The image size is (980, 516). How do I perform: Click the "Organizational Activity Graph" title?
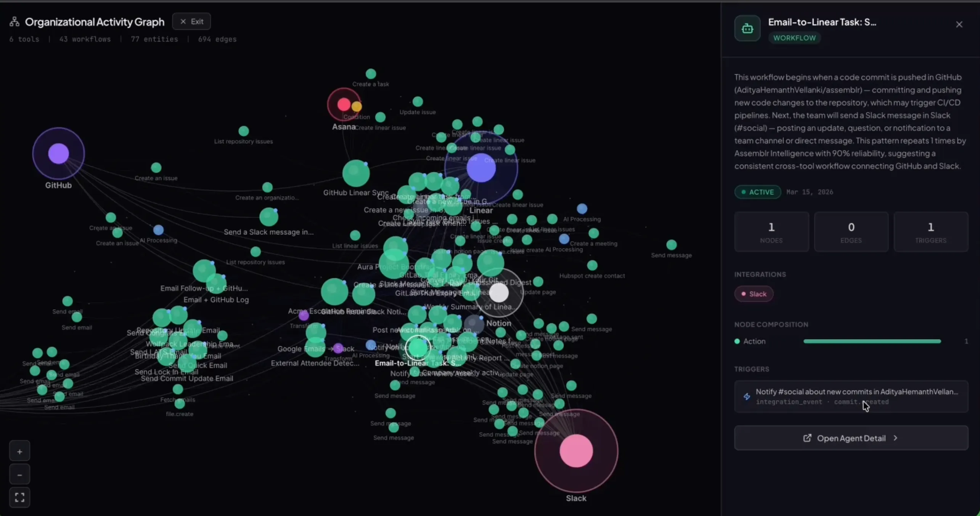pos(95,22)
